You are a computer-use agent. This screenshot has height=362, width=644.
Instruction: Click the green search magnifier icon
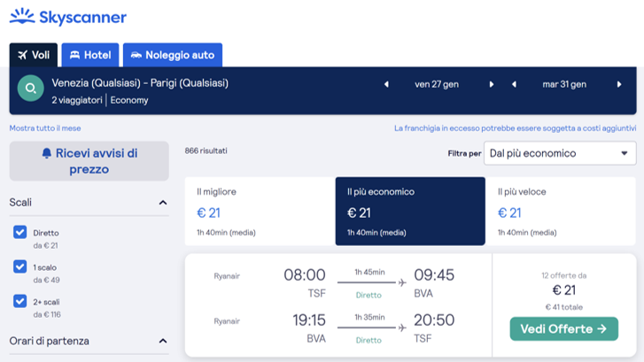31,89
